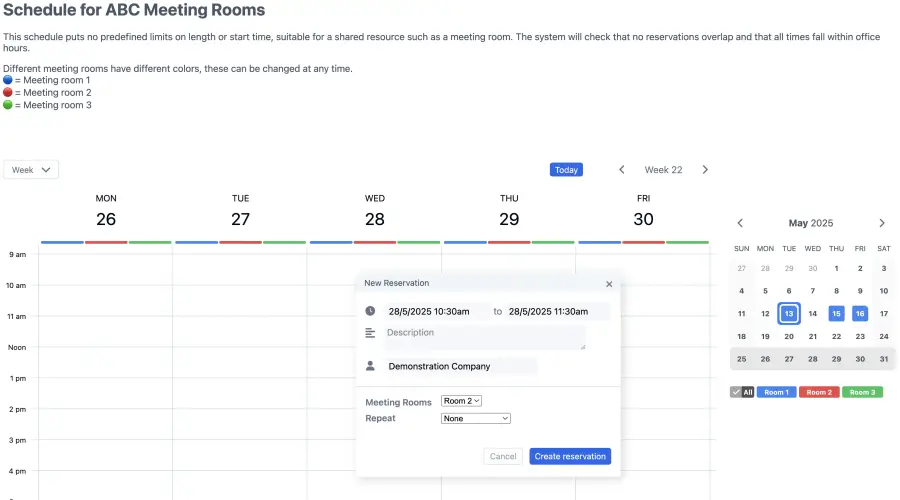Edit the end time 28/5/2025 11:30am field
Image resolution: width=900 pixels, height=500 pixels.
[557, 311]
